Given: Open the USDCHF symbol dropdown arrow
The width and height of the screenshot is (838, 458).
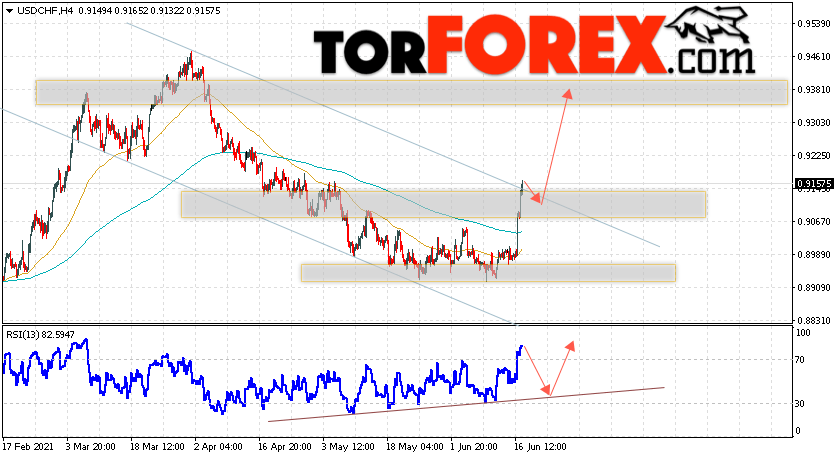Looking at the screenshot, I should coord(9,10).
